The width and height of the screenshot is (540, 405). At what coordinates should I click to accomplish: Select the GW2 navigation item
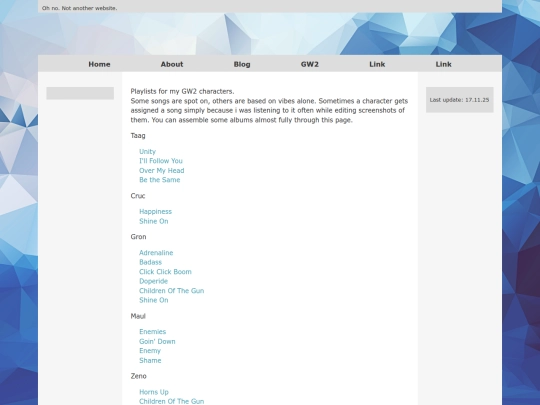coord(310,64)
